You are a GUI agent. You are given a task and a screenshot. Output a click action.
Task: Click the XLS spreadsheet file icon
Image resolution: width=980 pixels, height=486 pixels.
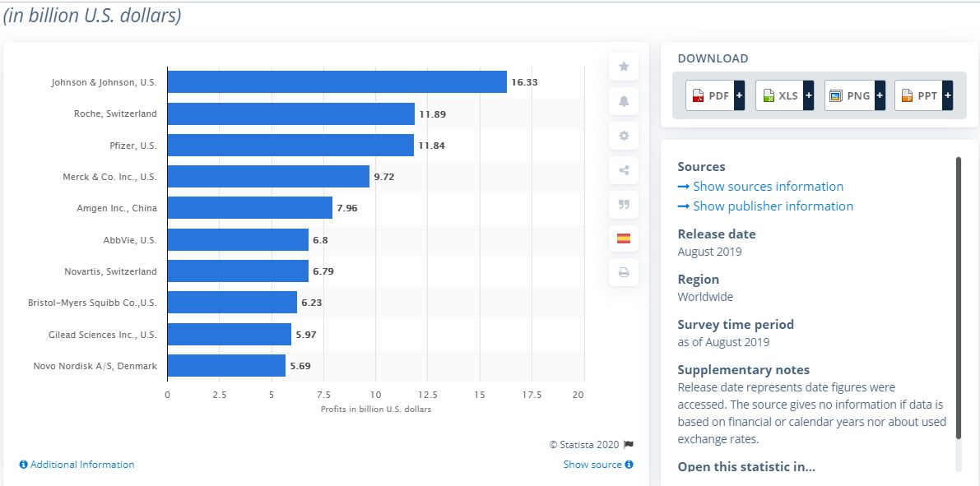pyautogui.click(x=769, y=95)
